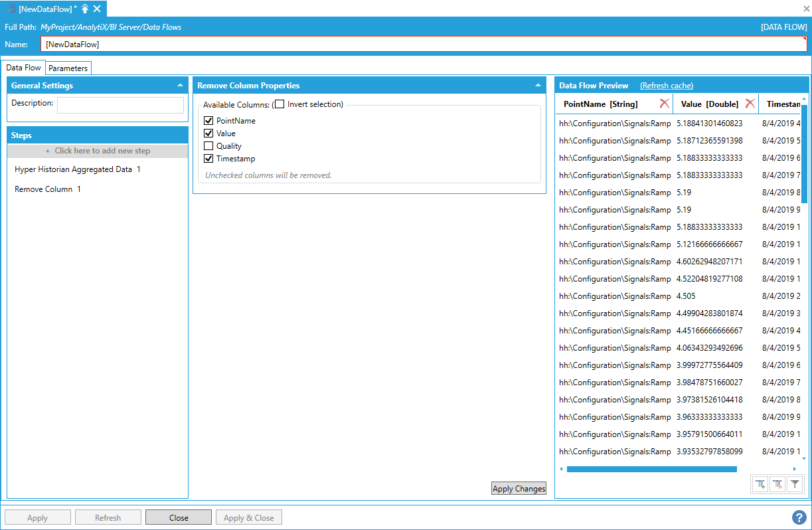
Task: Uncheck the PointName column checkbox
Action: (208, 121)
